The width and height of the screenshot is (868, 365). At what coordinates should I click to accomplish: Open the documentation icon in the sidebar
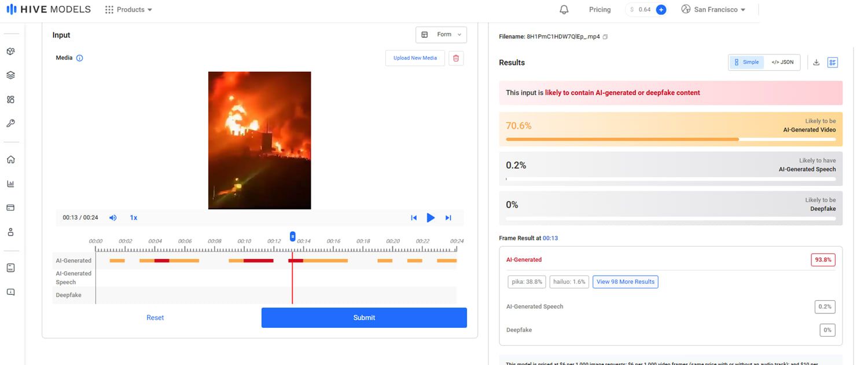pos(10,268)
